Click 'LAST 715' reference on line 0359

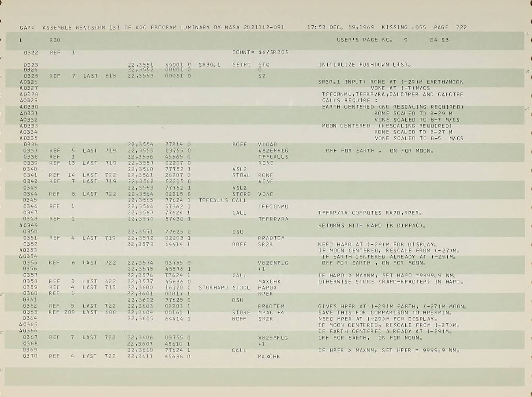tap(99, 287)
